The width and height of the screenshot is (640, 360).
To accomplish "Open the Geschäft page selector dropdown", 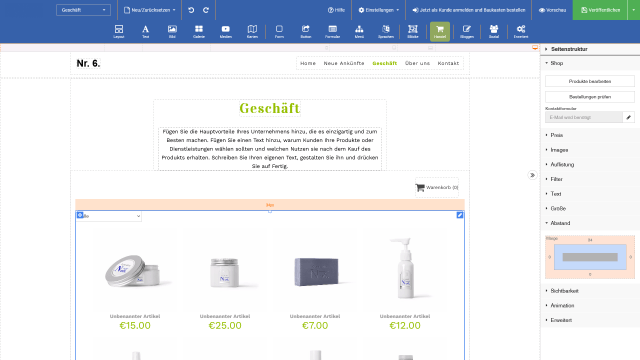I will (83, 10).
